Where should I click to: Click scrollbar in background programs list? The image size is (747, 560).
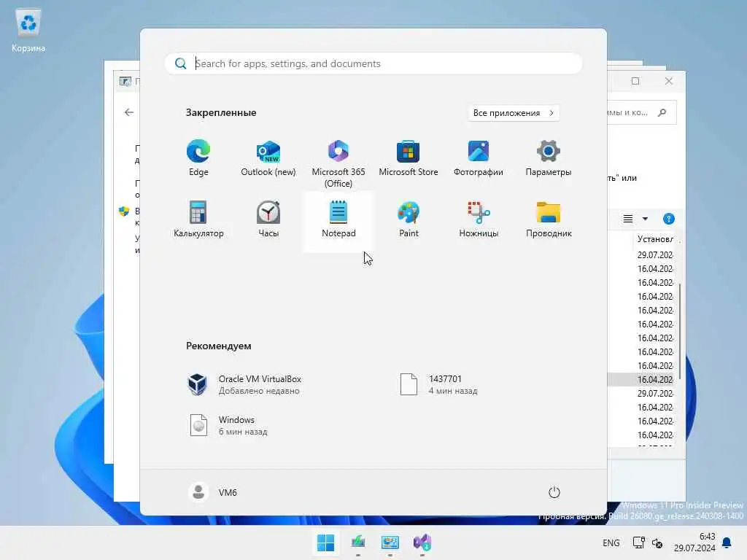pos(679,330)
